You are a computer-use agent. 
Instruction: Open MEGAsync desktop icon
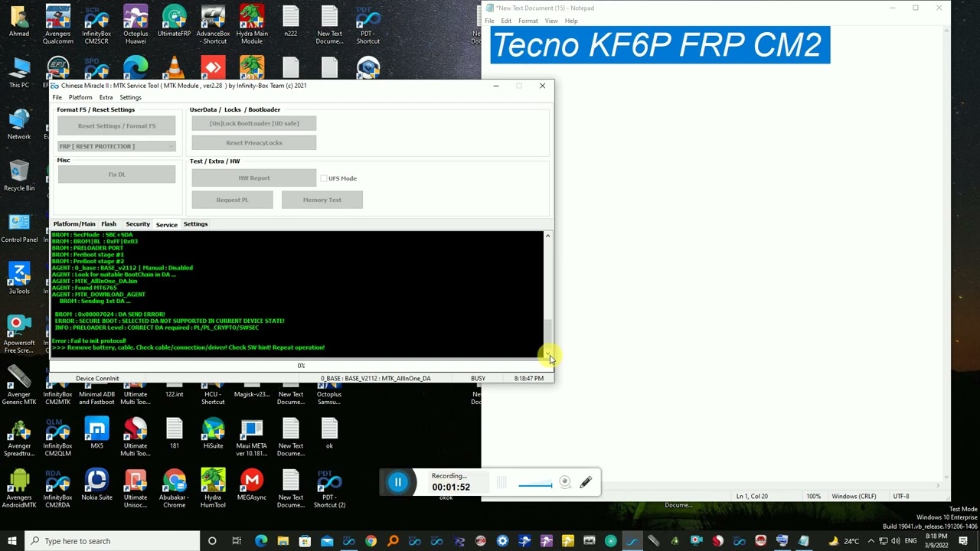click(x=252, y=484)
